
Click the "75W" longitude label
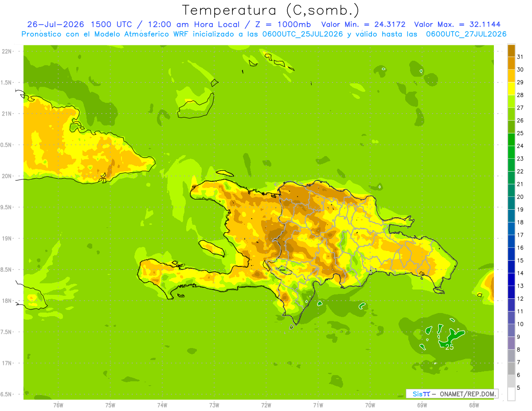click(x=110, y=405)
